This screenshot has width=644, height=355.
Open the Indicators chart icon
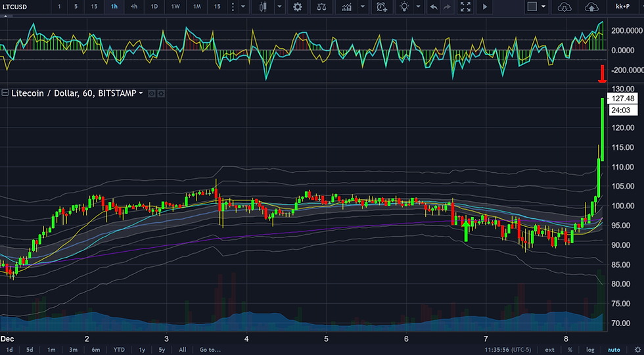pos(347,7)
